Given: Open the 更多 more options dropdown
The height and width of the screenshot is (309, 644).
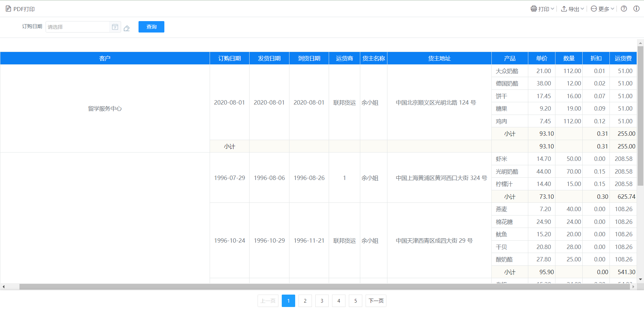Looking at the screenshot, I should point(602,9).
